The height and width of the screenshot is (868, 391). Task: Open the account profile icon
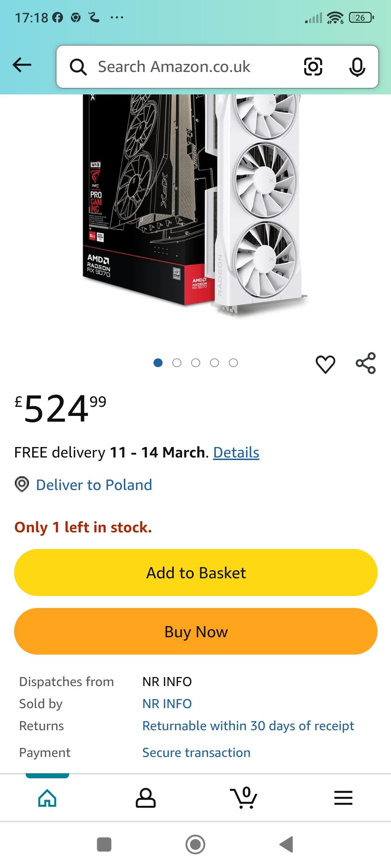click(x=146, y=798)
